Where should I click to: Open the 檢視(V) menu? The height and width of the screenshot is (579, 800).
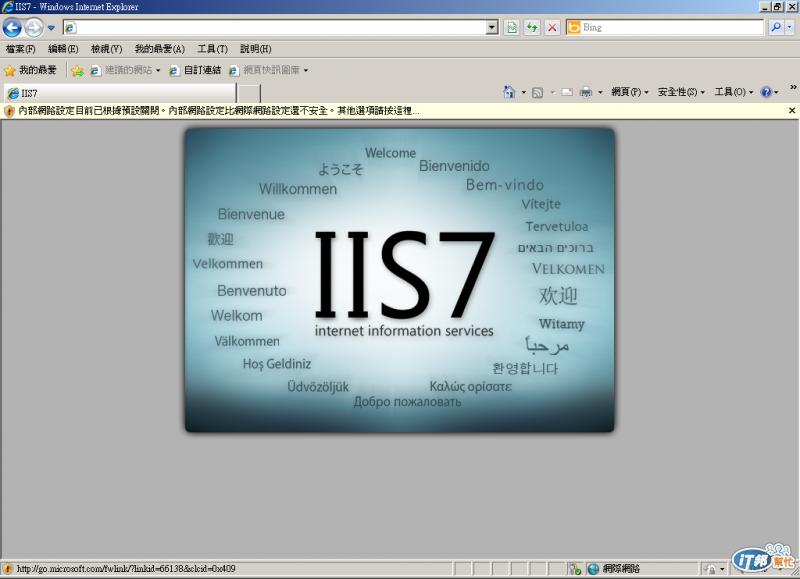(106, 49)
